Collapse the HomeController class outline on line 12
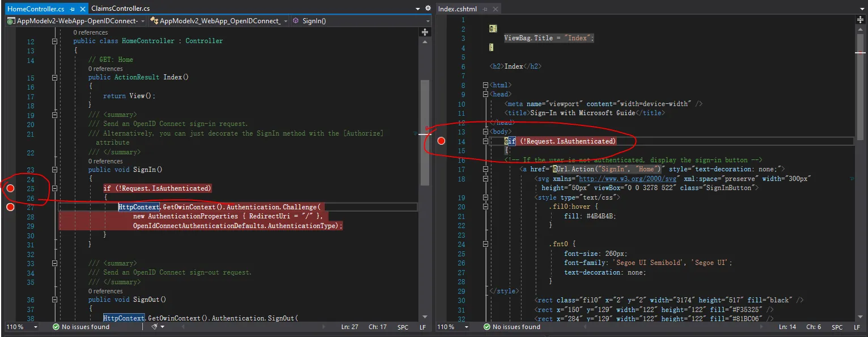 (55, 41)
